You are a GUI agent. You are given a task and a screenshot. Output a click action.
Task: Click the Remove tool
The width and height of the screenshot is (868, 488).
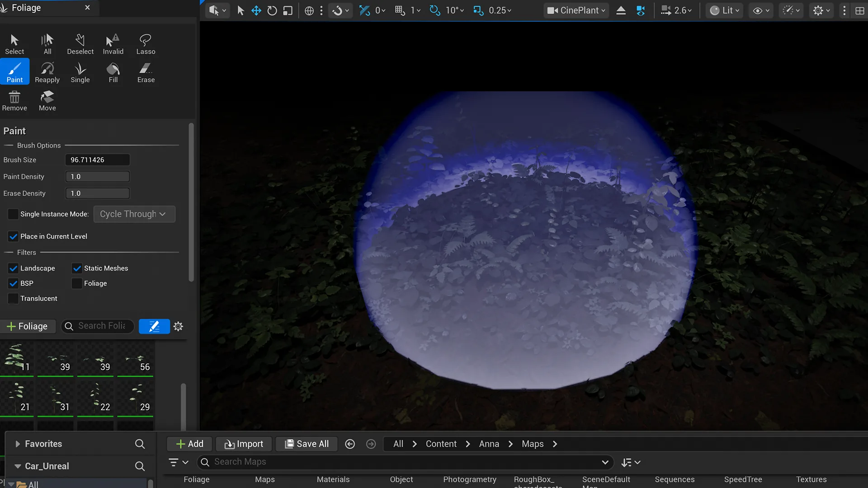point(14,101)
